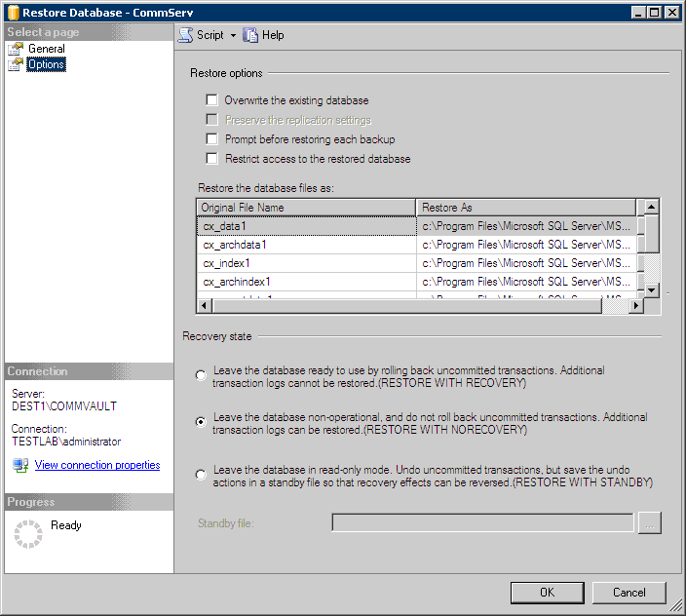Click the file list horizontal scrollbar thumb
686x616 pixels.
[407, 306]
